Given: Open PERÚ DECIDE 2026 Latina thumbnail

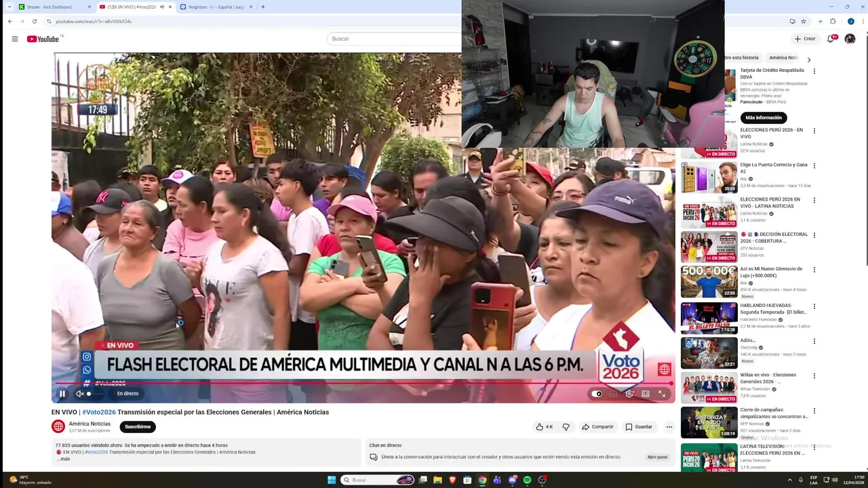Looking at the screenshot, I should [x=709, y=212].
